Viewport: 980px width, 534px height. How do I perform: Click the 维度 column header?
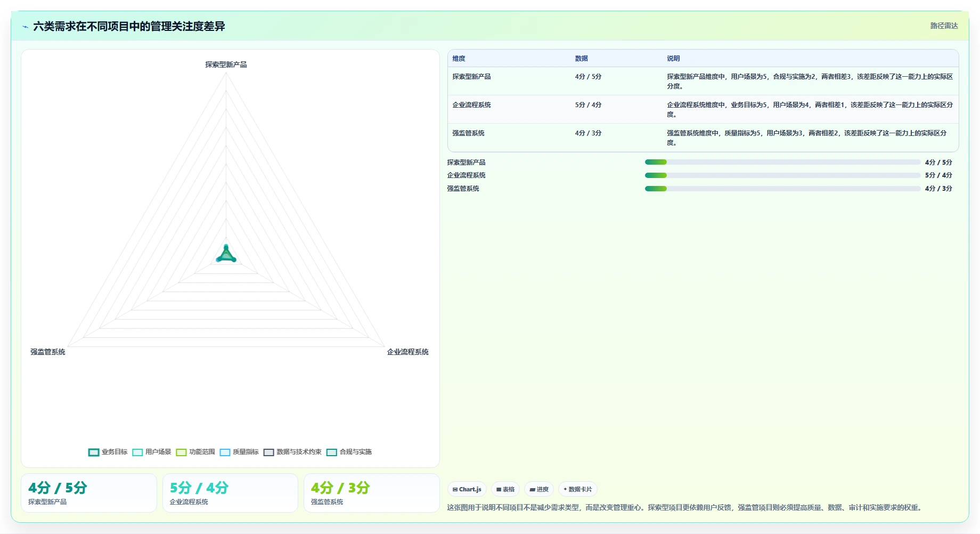[459, 59]
